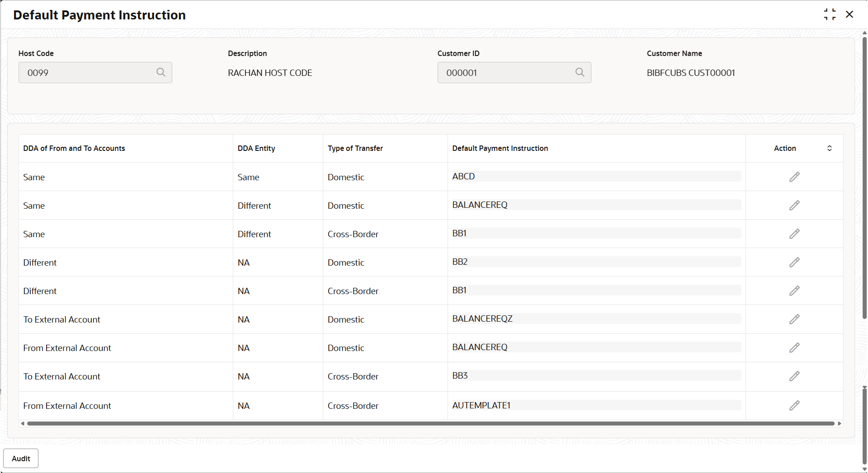Screen dimensions: 868x473
Task: Click the BIBFCUBS CUST00001 customer name
Action: [691, 73]
